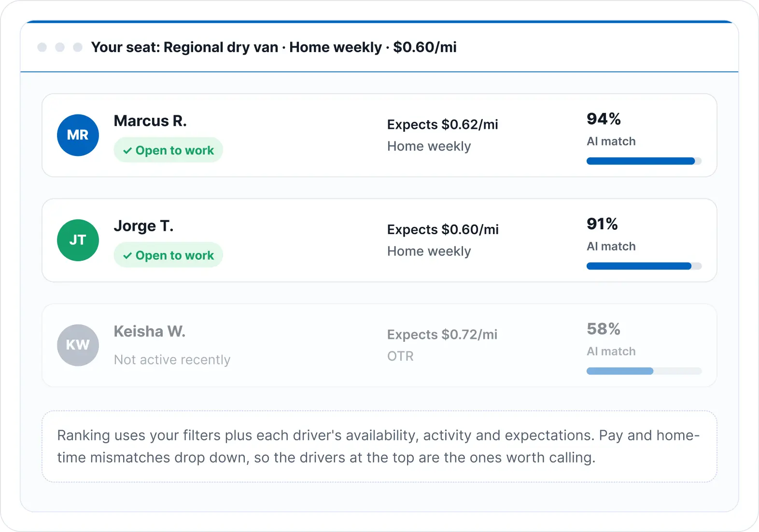Click the 91% match score
The image size is (759, 532).
(x=602, y=224)
